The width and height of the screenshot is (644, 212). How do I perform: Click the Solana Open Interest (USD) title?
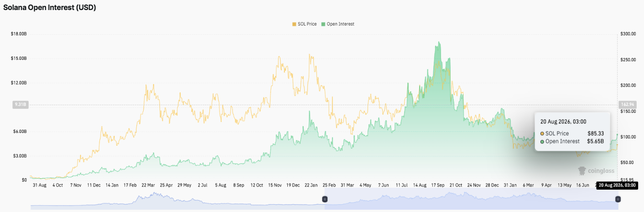coord(50,8)
